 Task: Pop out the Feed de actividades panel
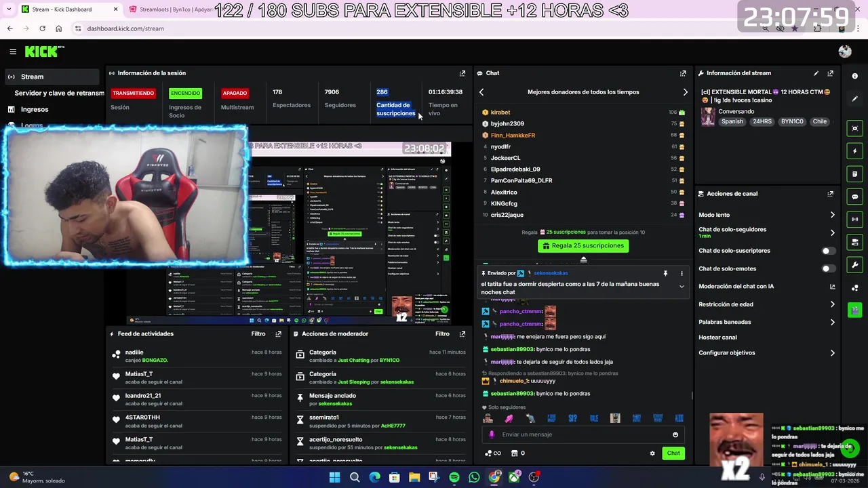(278, 334)
